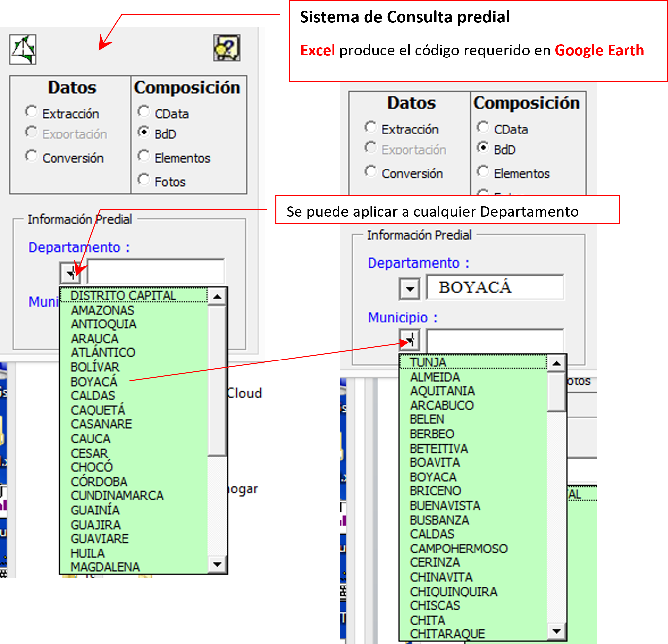The height and width of the screenshot is (644, 668).
Task: Select Fotos radio in left panel
Action: tap(144, 180)
